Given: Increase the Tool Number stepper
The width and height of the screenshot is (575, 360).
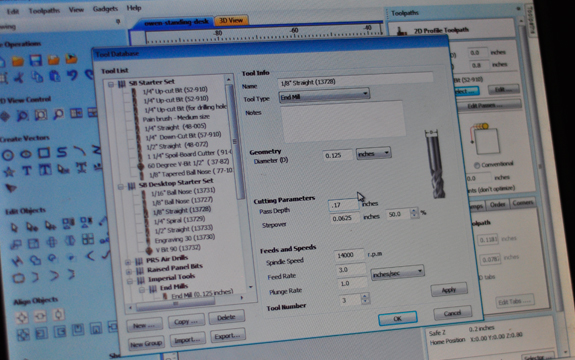Looking at the screenshot, I should (365, 297).
